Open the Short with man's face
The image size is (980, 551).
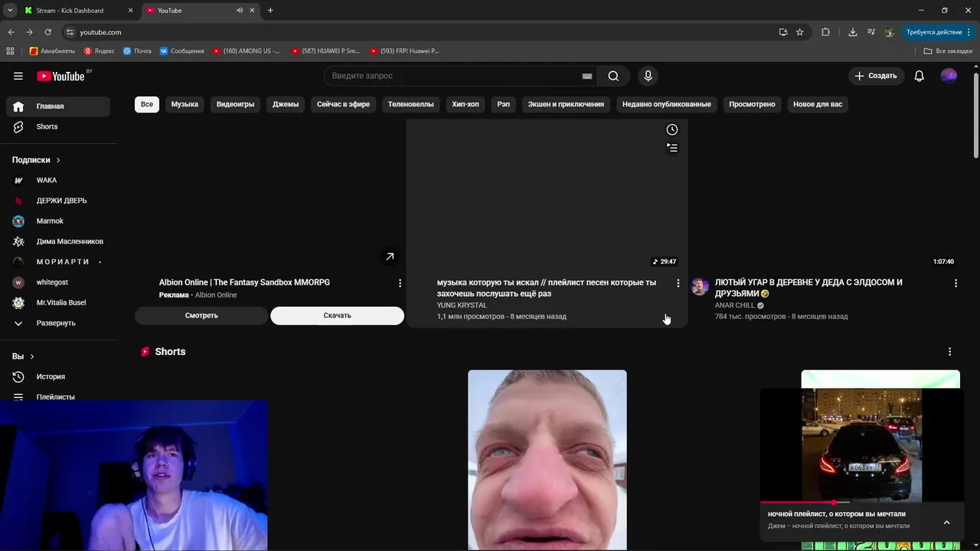click(x=547, y=460)
